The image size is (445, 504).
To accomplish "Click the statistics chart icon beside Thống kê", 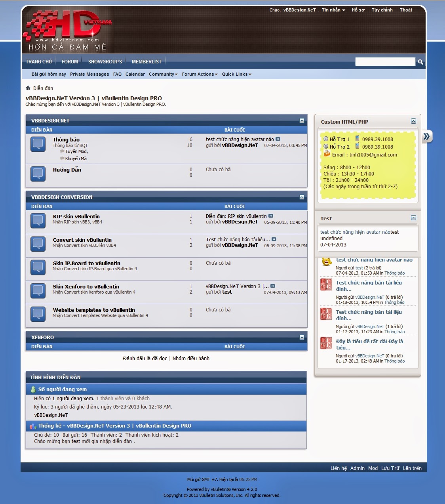I will click(33, 426).
